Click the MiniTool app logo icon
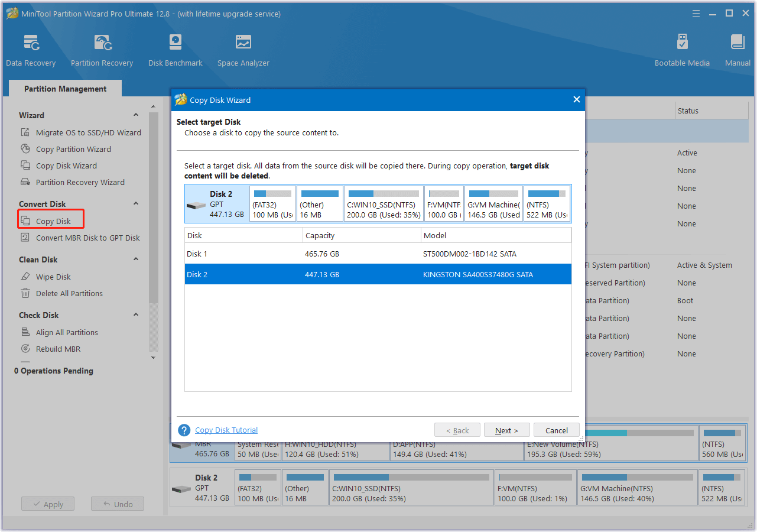757x532 pixels. click(13, 14)
